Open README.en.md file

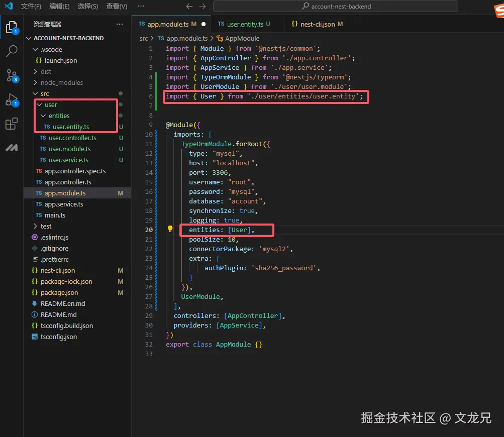pyautogui.click(x=77, y=304)
